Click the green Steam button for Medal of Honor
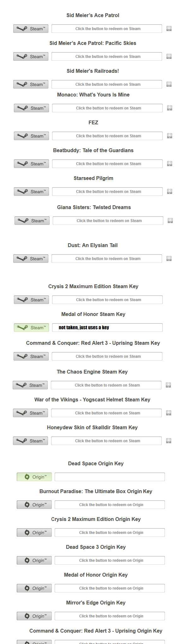This screenshot has height=644, width=187. pos(31,328)
